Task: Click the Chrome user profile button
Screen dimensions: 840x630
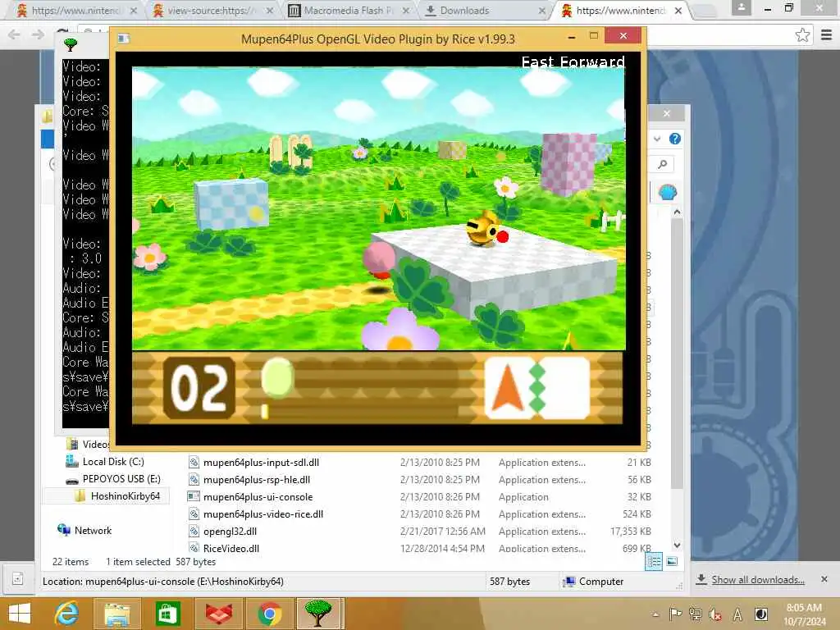Action: (x=742, y=7)
